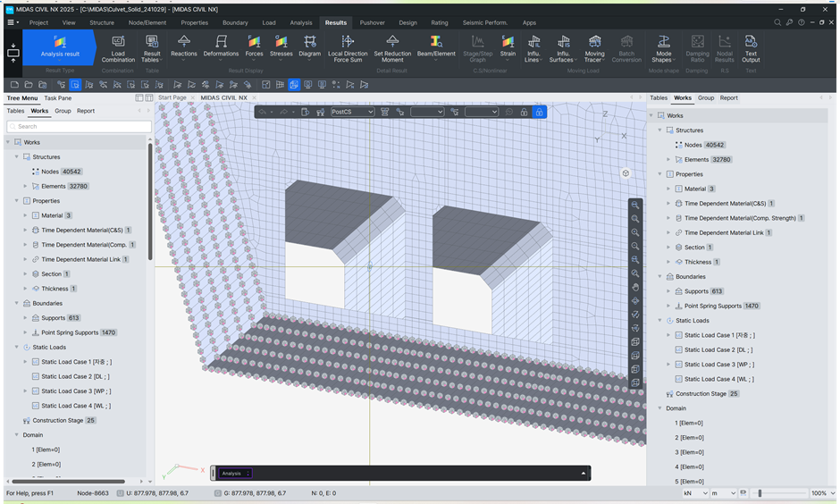This screenshot has height=504, width=840.
Task: Collapse Domain in right panel
Action: [659, 408]
